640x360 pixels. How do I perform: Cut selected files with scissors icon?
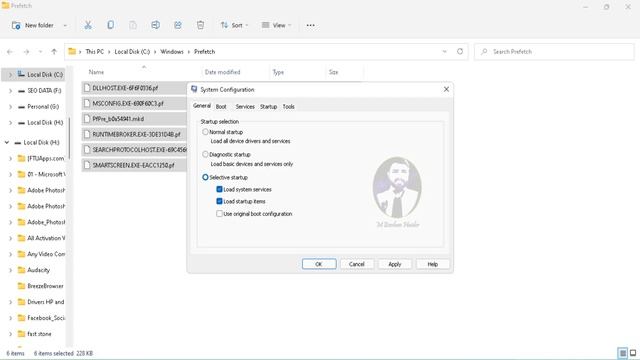click(x=88, y=25)
